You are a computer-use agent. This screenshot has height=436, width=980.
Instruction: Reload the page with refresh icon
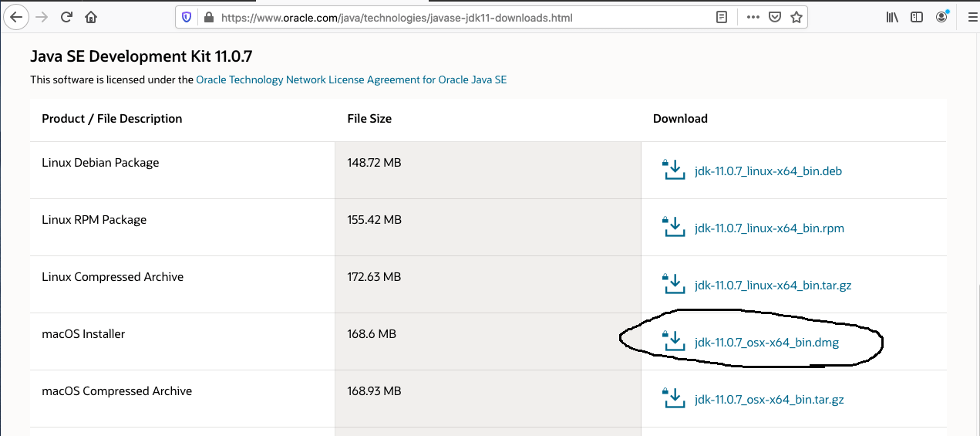click(66, 16)
